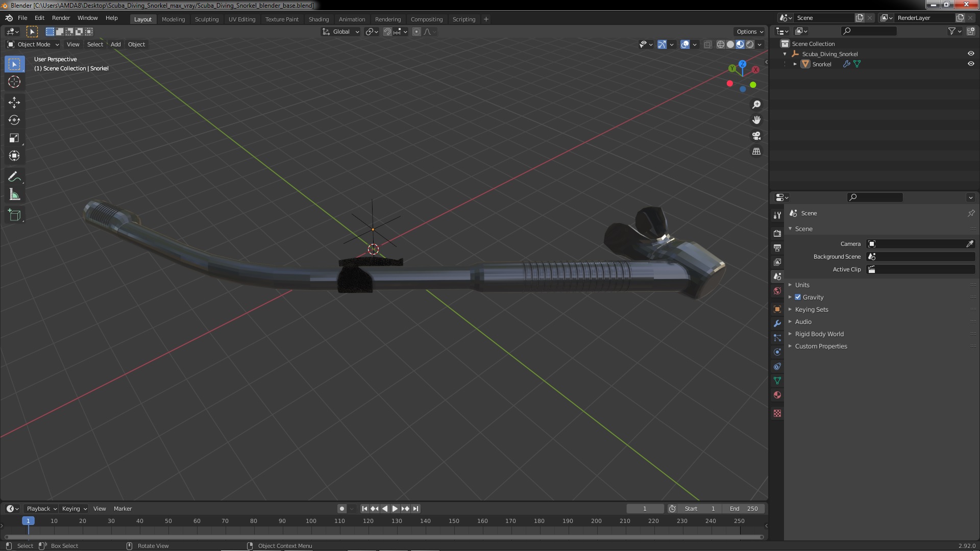This screenshot has height=551, width=980.
Task: Open the Tool properties tab
Action: (x=777, y=215)
